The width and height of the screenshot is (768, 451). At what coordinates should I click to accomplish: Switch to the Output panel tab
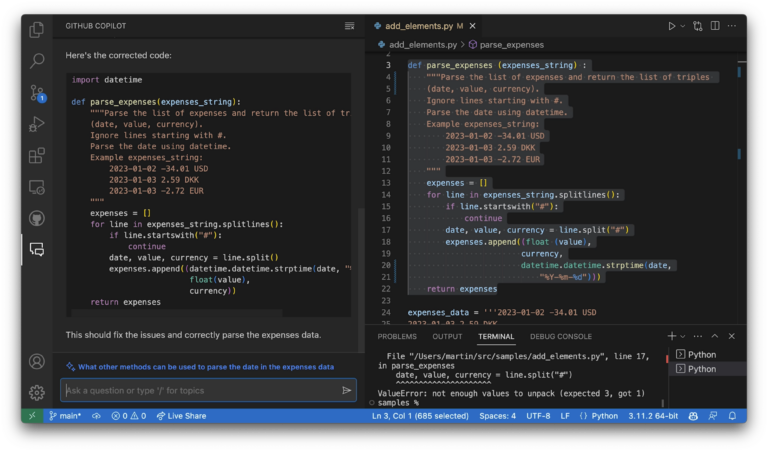point(447,336)
